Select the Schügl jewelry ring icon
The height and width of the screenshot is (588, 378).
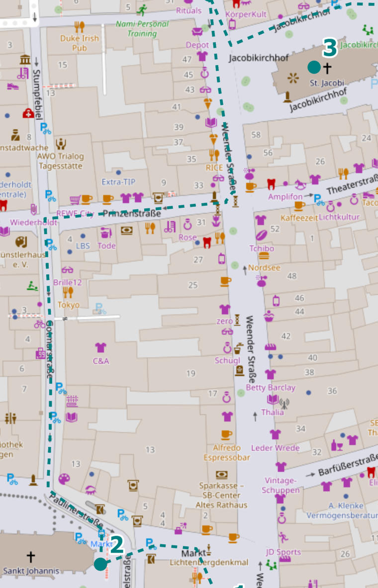227,347
